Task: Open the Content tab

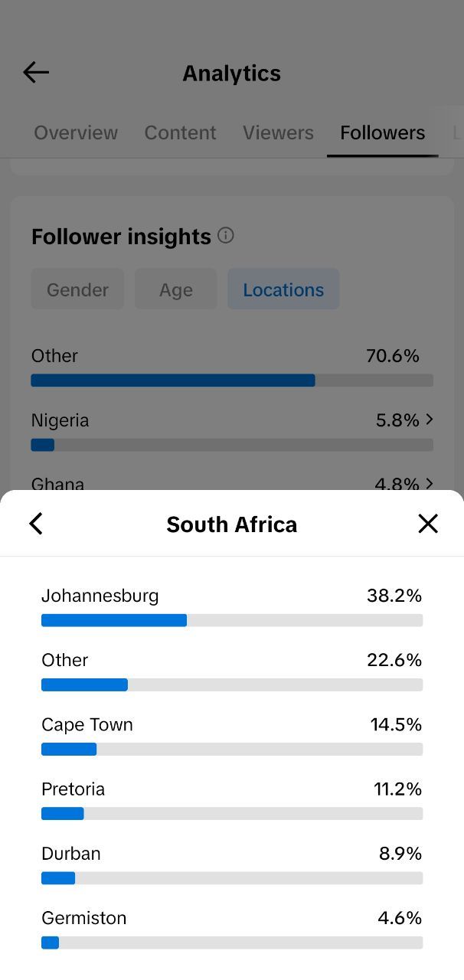Action: (181, 132)
